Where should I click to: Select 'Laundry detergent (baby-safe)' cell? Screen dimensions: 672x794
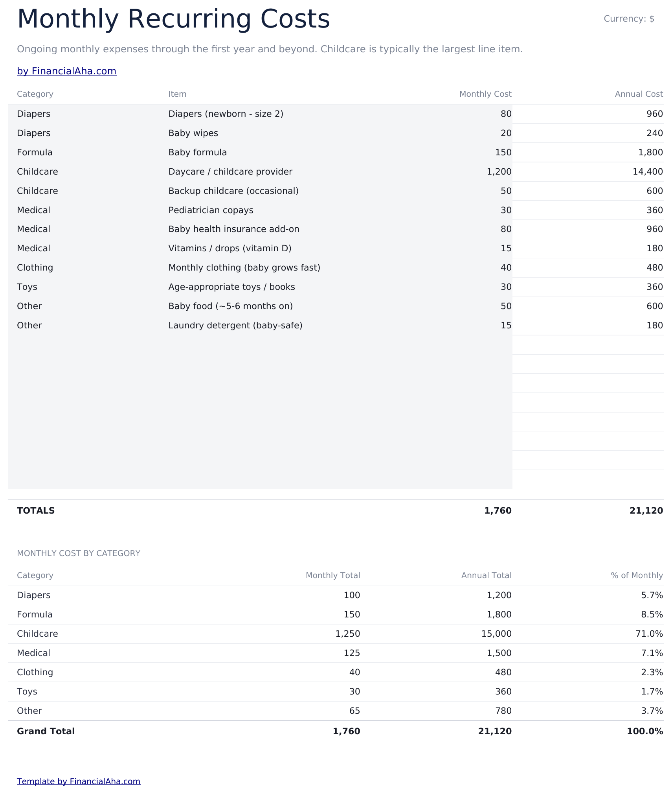point(235,326)
